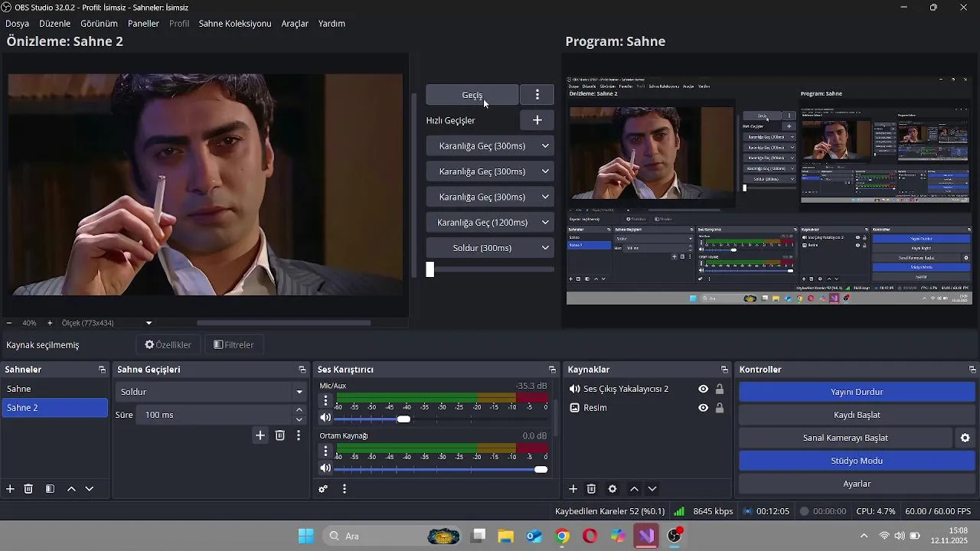Image resolution: width=980 pixels, height=551 pixels.
Task: Hide the Resim source
Action: coord(703,408)
